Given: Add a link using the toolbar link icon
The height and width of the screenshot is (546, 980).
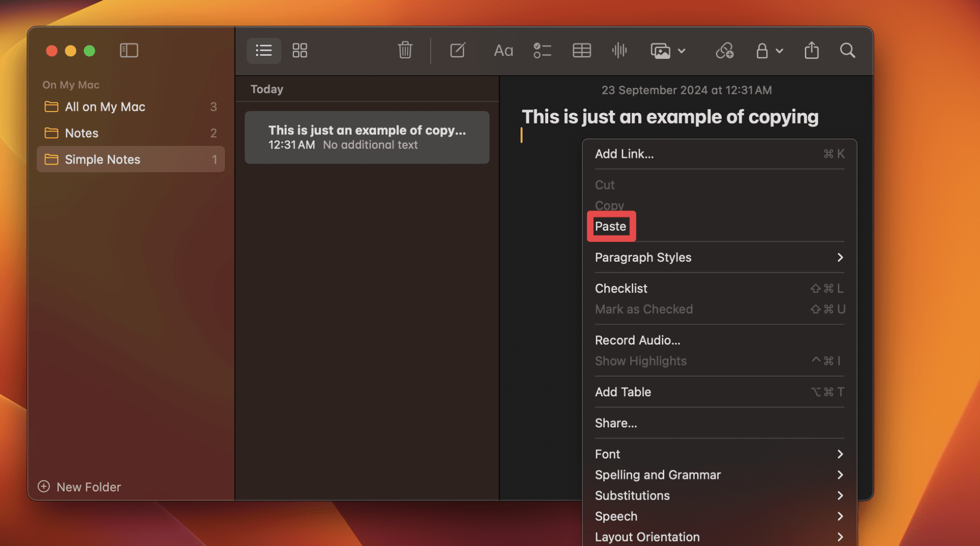Looking at the screenshot, I should click(724, 50).
